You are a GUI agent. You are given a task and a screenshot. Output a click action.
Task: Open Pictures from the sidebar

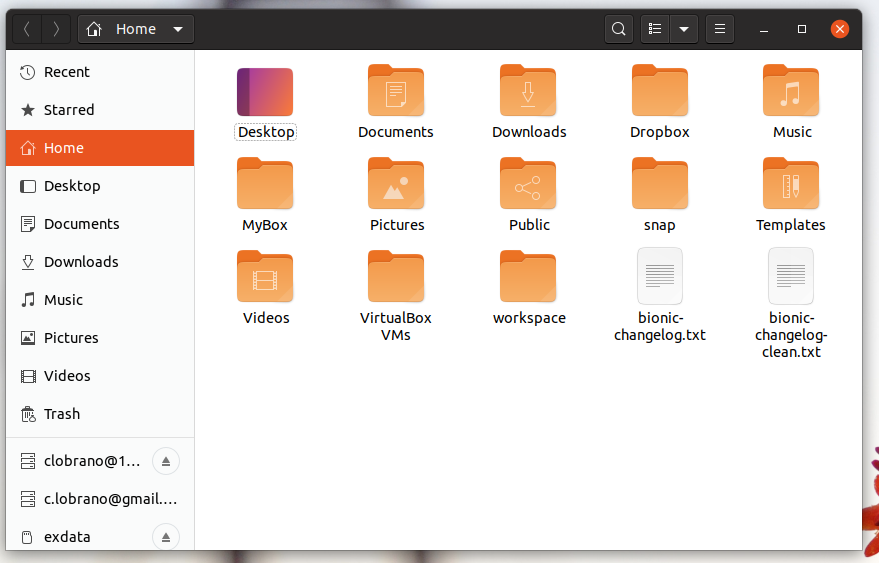click(x=100, y=338)
